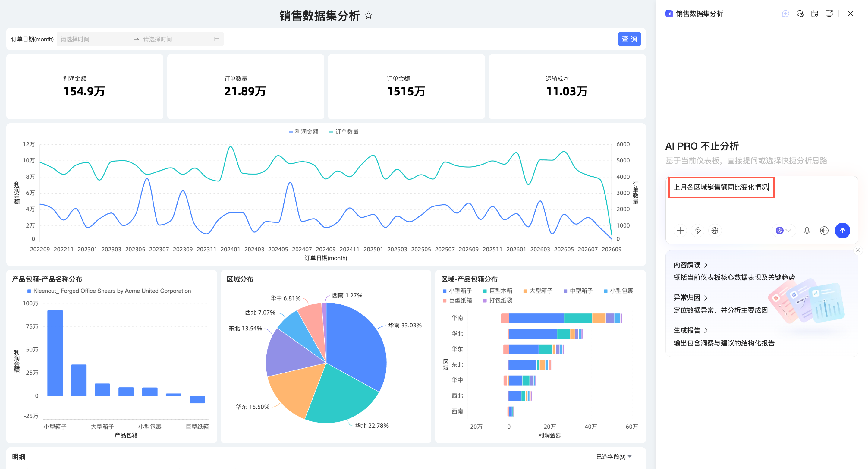Toggle the 巨型纸箱 legend item
This screenshot has height=469, width=868.
pyautogui.click(x=457, y=300)
